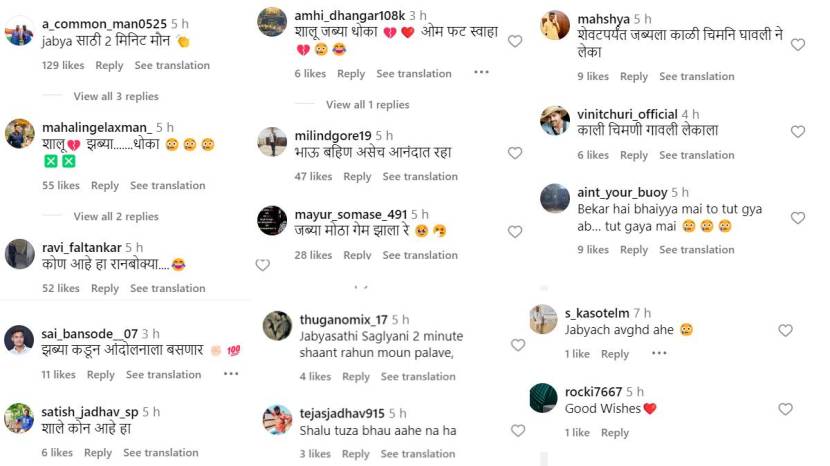This screenshot has width=830, height=466.
Task: Open satish_jadhav_sp's profile picture
Action: coord(19,418)
